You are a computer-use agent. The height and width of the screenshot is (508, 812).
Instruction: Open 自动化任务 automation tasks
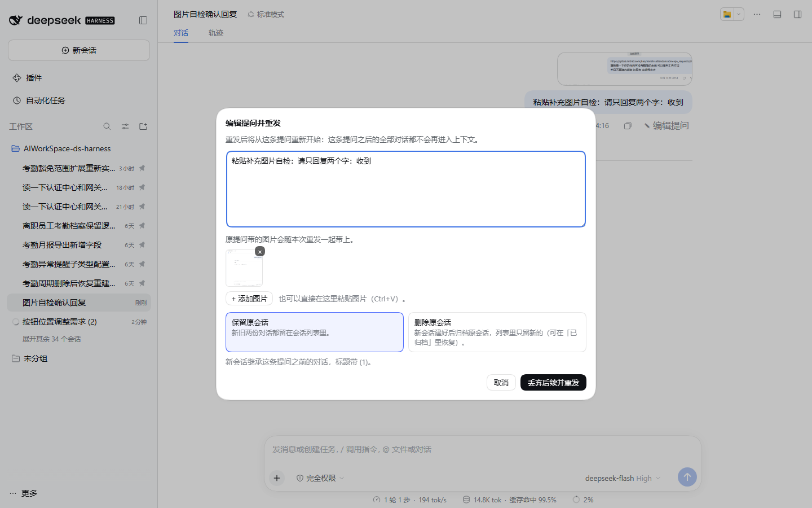point(79,100)
